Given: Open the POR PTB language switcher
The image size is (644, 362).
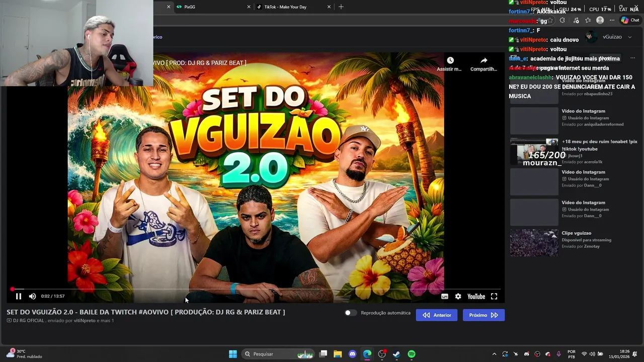Looking at the screenshot, I should (x=572, y=354).
